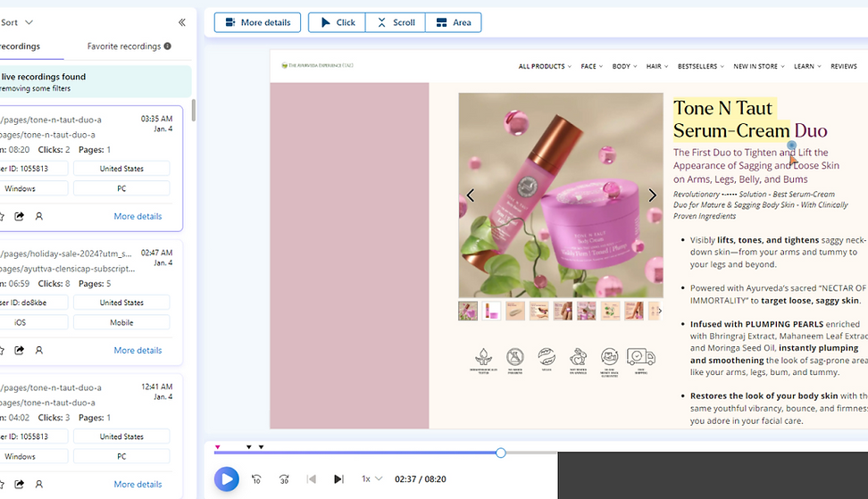Image resolution: width=868 pixels, height=499 pixels.
Task: View user profile of 02:47 AM recording
Action: coord(39,350)
